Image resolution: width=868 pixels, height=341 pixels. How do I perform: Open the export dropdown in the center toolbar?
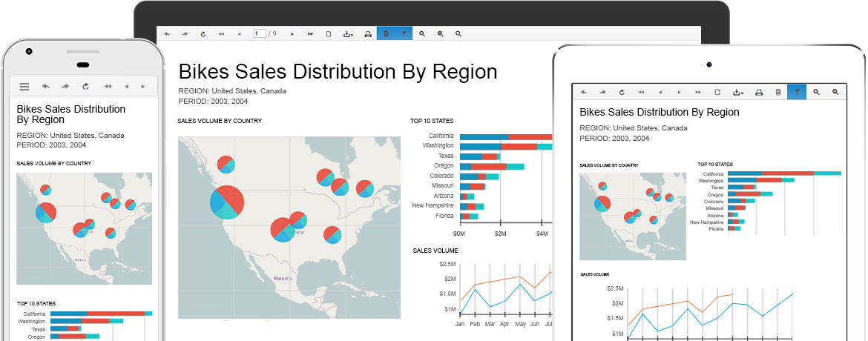tap(348, 34)
